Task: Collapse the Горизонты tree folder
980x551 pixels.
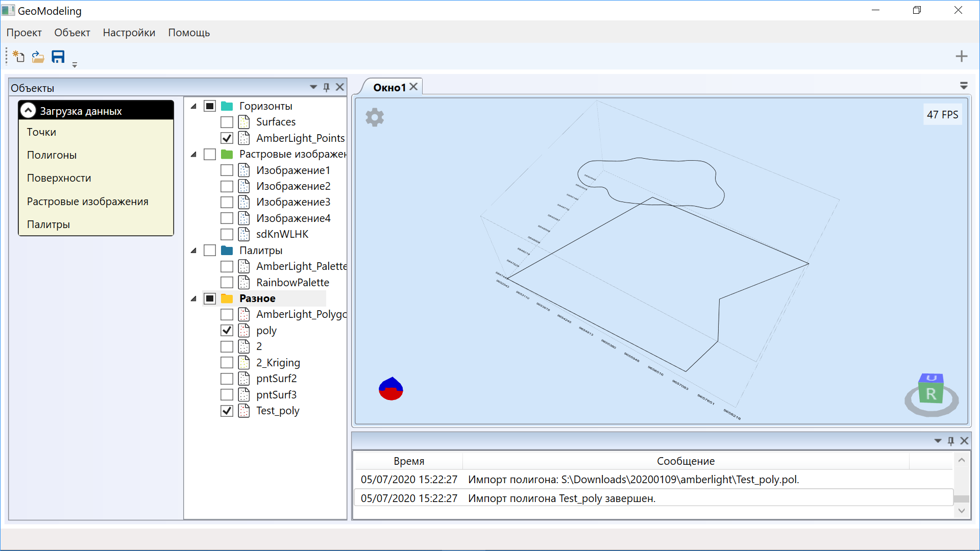Action: coord(193,106)
